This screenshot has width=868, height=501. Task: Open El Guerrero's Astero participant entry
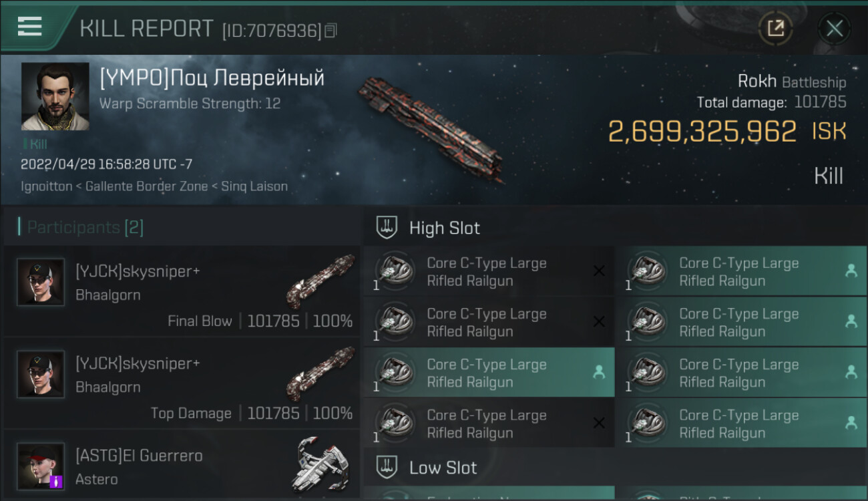click(x=182, y=467)
